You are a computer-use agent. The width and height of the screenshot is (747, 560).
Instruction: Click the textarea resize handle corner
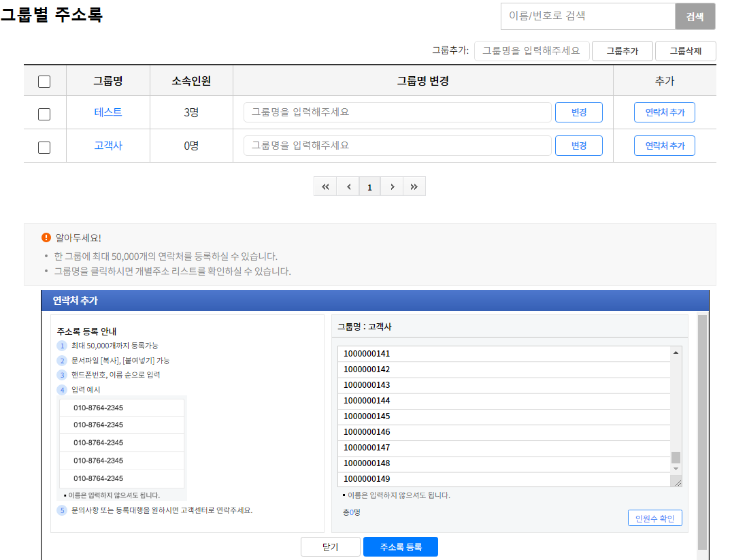point(678,483)
